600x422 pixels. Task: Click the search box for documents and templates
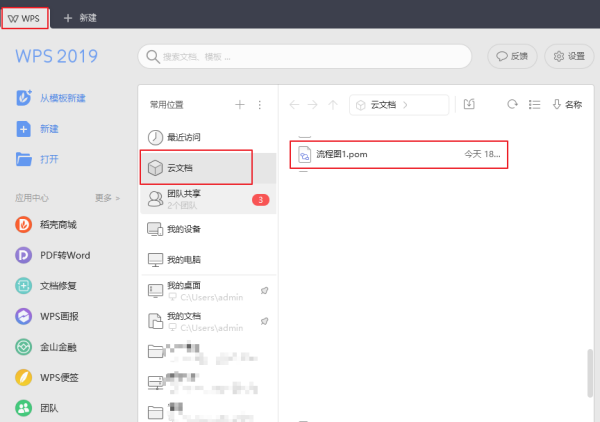click(x=305, y=57)
